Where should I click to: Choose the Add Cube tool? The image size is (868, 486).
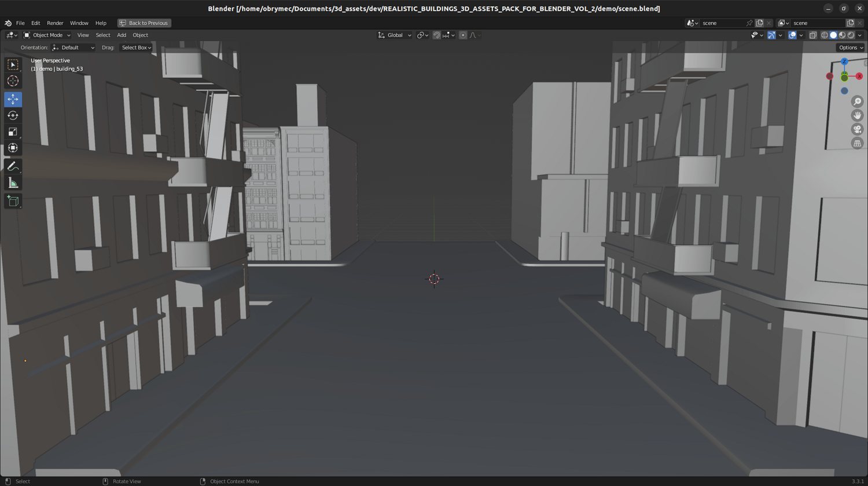pos(13,201)
